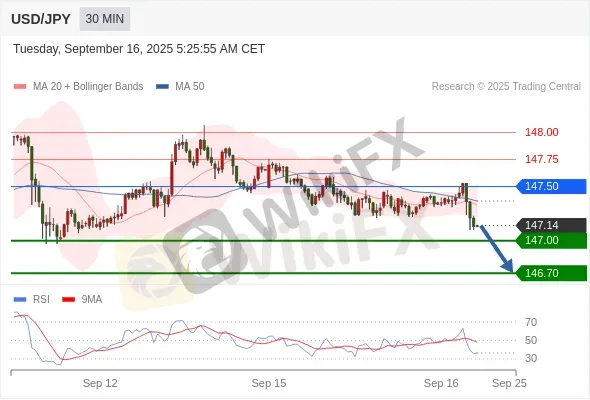This screenshot has width=590, height=400.
Task: Click the date 'Tuesday, September 16, 2025 5:25:55 AM CET'
Action: click(x=139, y=49)
